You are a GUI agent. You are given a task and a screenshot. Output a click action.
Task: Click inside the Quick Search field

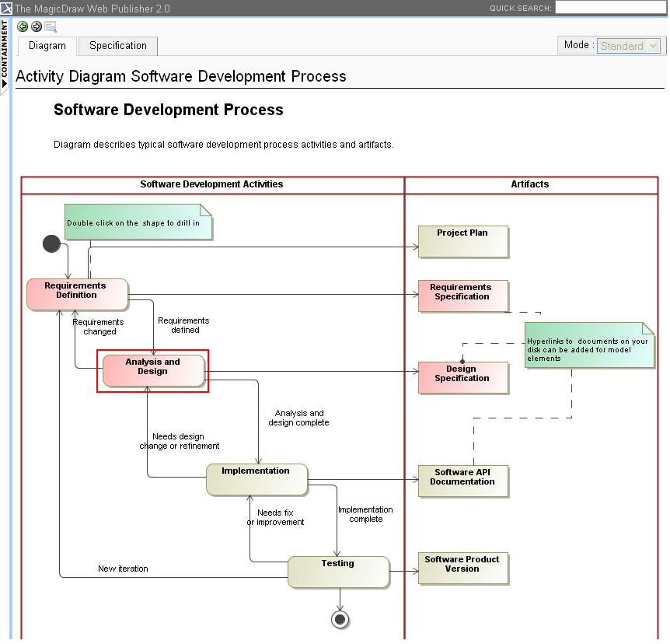[610, 8]
